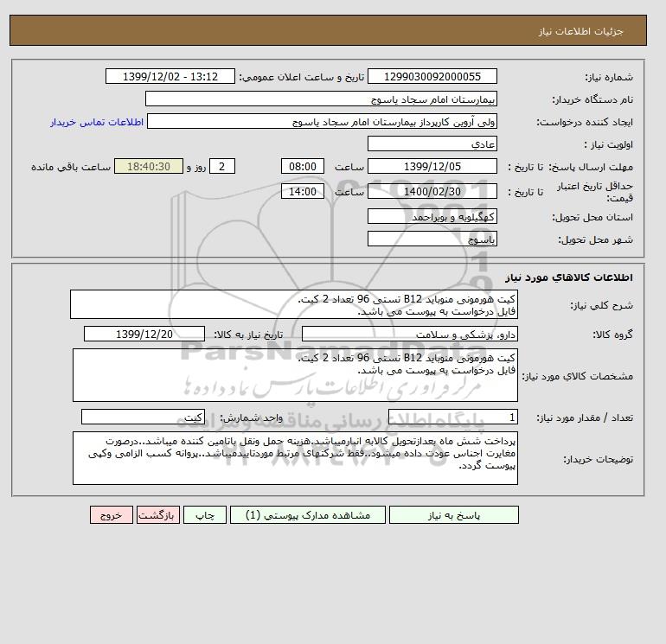Click the جزئیات اطلاعات نیاز header title
This screenshot has height=644, width=666.
pos(580,31)
